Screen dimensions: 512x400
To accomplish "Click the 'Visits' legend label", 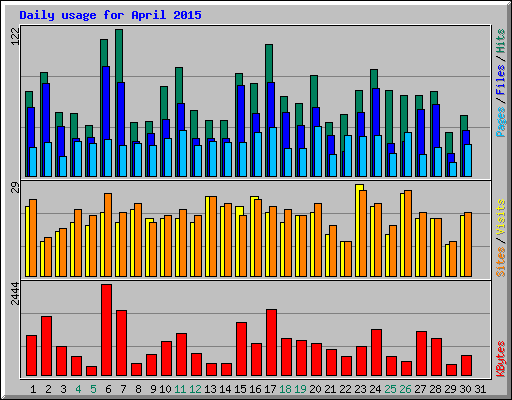I will point(501,218).
